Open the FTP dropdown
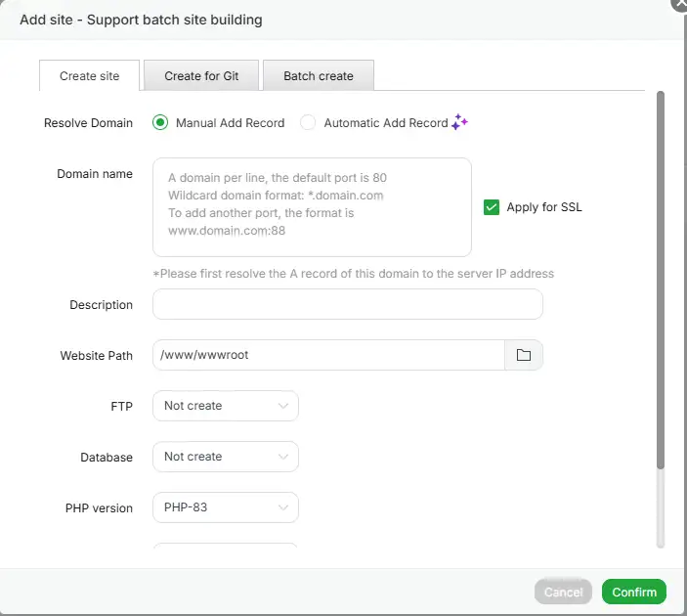The width and height of the screenshot is (687, 616). pos(225,406)
